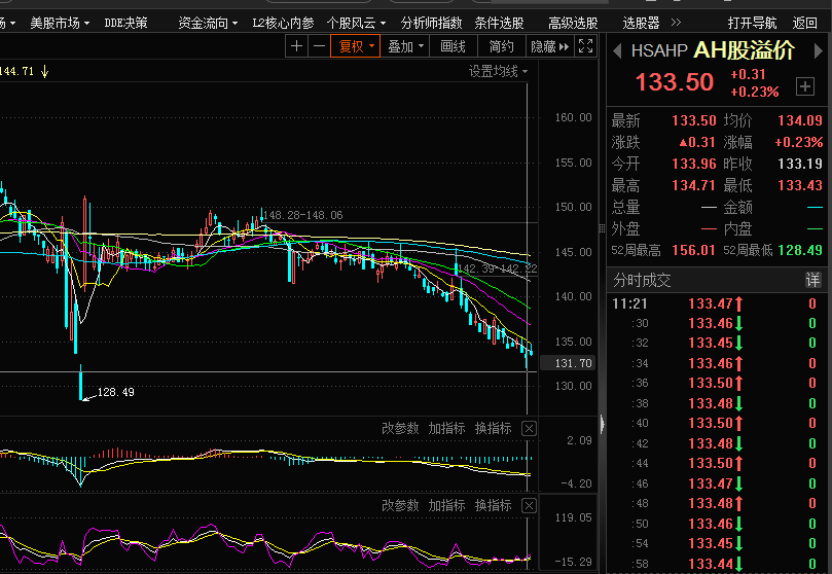Expand the 叠加 overlay dropdown
The image size is (832, 574).
coord(406,46)
